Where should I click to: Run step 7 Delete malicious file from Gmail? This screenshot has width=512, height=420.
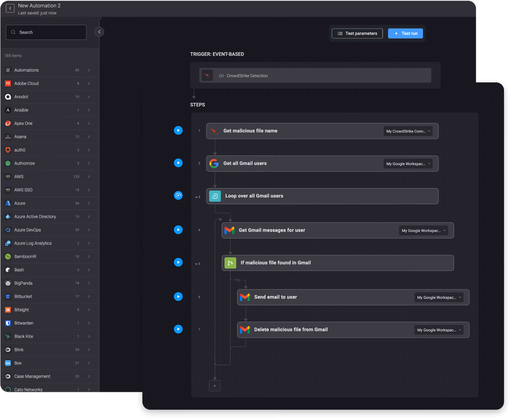178,329
